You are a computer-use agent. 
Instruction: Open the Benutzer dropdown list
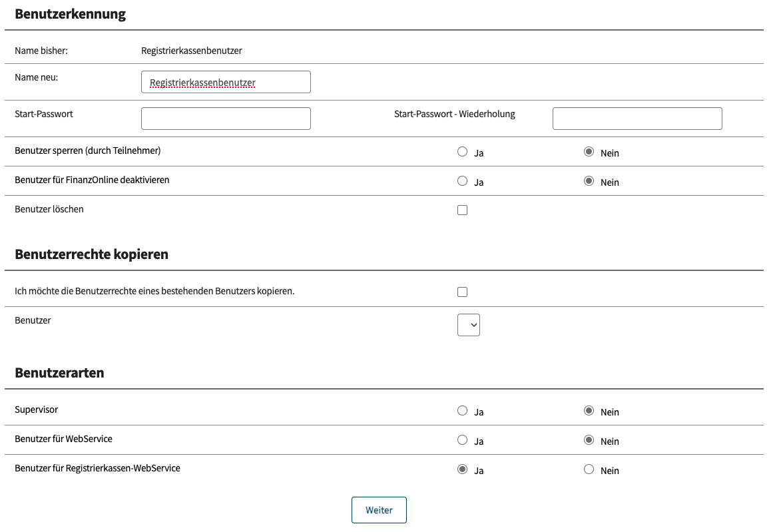point(469,325)
